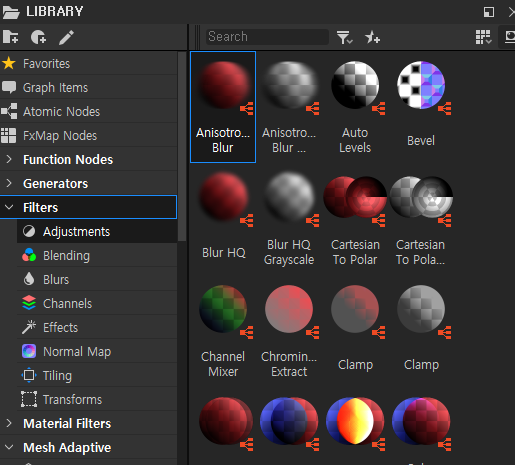Image resolution: width=515 pixels, height=465 pixels.
Task: Click the Channel Mixer text label
Action: [x=223, y=364]
